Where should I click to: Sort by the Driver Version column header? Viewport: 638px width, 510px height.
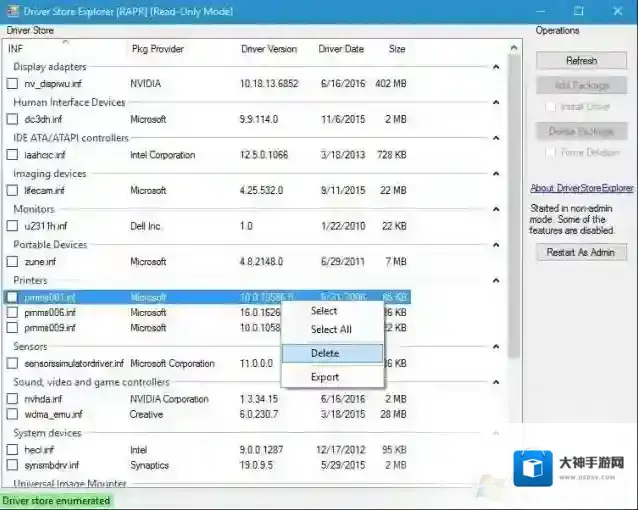pos(269,49)
